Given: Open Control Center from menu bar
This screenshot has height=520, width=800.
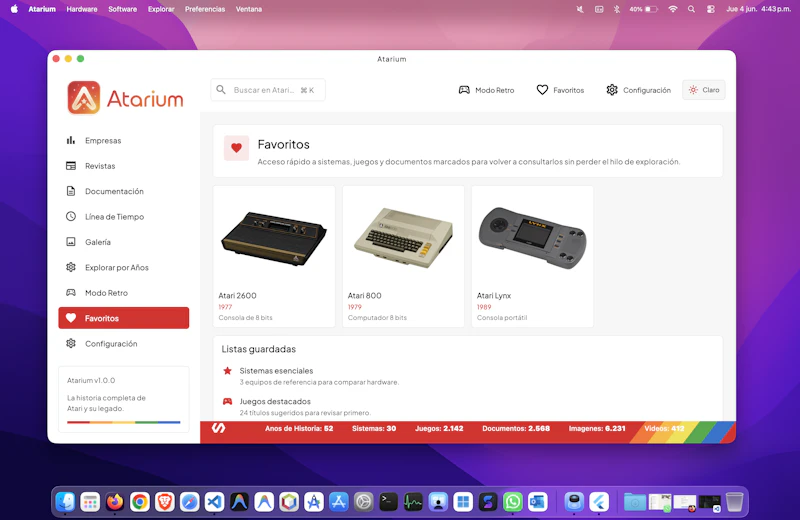Looking at the screenshot, I should 711,9.
